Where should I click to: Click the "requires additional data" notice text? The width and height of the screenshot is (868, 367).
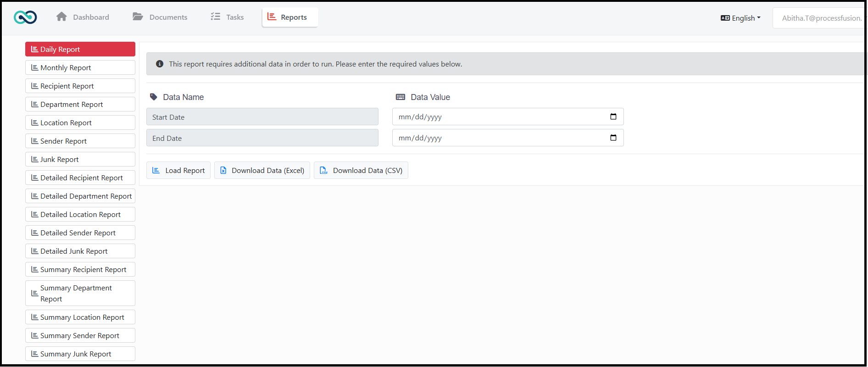316,64
